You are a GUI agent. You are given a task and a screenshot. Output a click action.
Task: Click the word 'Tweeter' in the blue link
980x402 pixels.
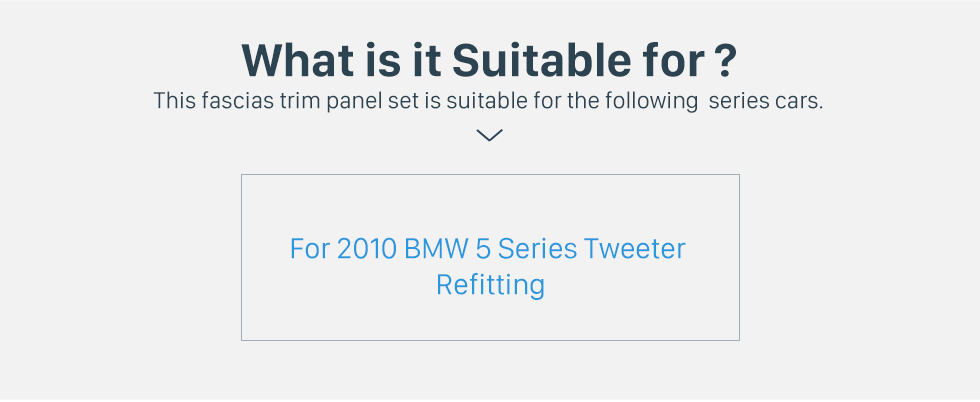[x=635, y=249]
